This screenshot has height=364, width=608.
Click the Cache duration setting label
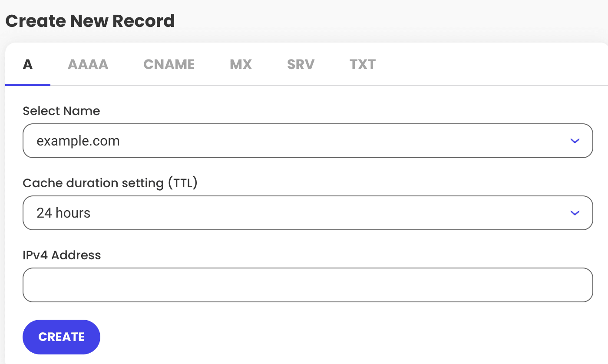tap(110, 183)
